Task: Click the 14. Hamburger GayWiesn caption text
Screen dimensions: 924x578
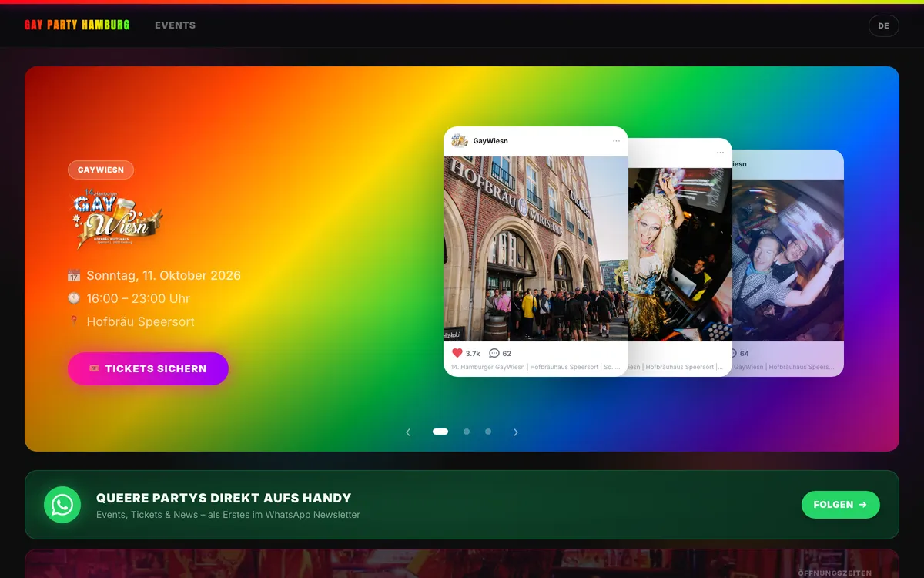Action: pyautogui.click(x=535, y=367)
